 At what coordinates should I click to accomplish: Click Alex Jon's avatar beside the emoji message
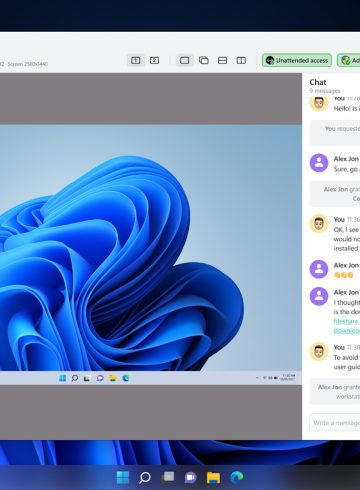pyautogui.click(x=319, y=269)
